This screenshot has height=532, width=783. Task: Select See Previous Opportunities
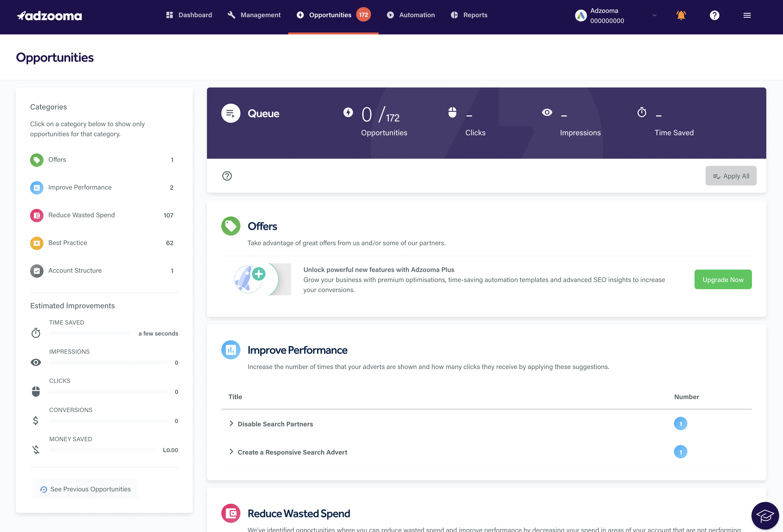(85, 489)
